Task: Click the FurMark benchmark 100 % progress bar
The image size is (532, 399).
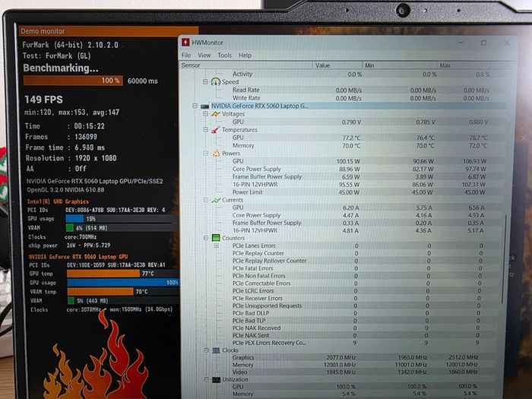Action: point(73,81)
